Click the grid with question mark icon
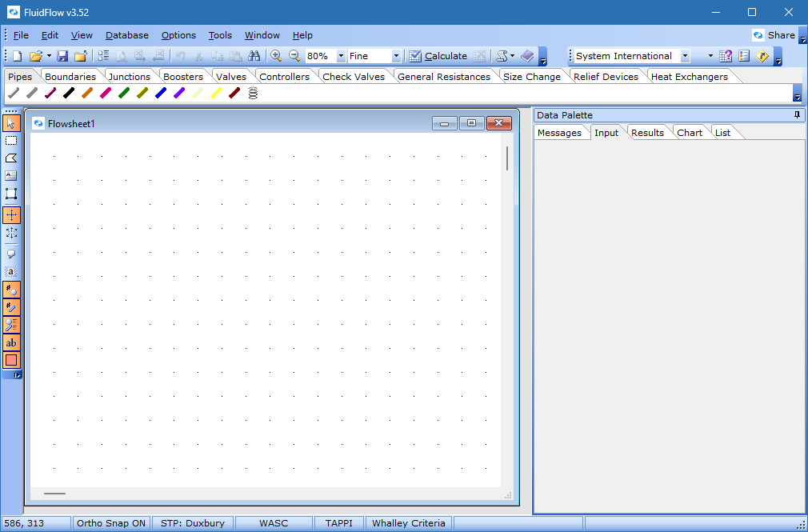The width and height of the screenshot is (808, 532). [726, 56]
